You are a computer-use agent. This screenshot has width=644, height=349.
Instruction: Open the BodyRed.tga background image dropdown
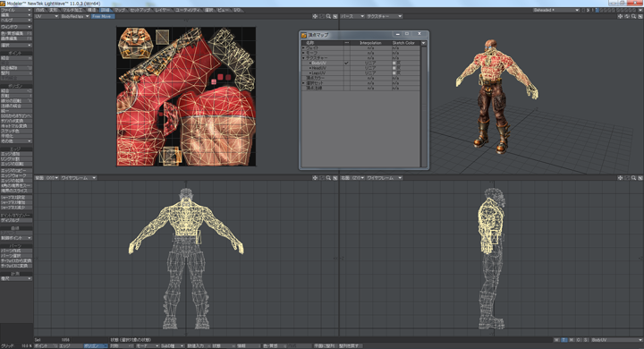[75, 16]
